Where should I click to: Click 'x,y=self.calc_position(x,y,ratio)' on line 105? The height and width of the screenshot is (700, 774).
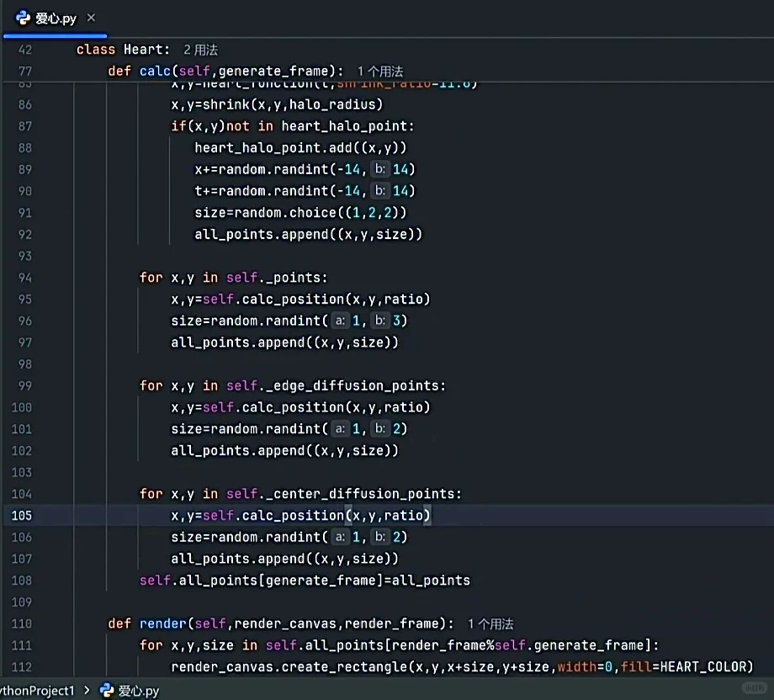(300, 516)
